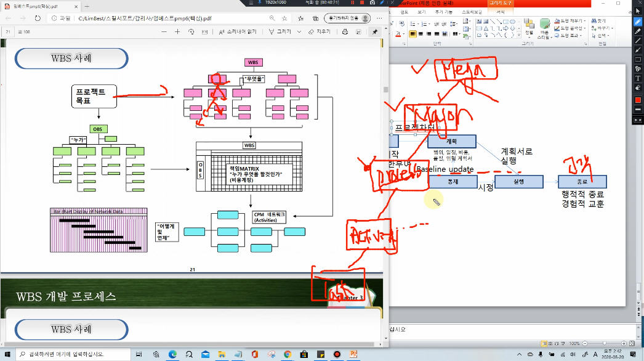Screen dimensions: 644x361
Task: Open Google Chrome from the taskbar
Action: pos(288,354)
